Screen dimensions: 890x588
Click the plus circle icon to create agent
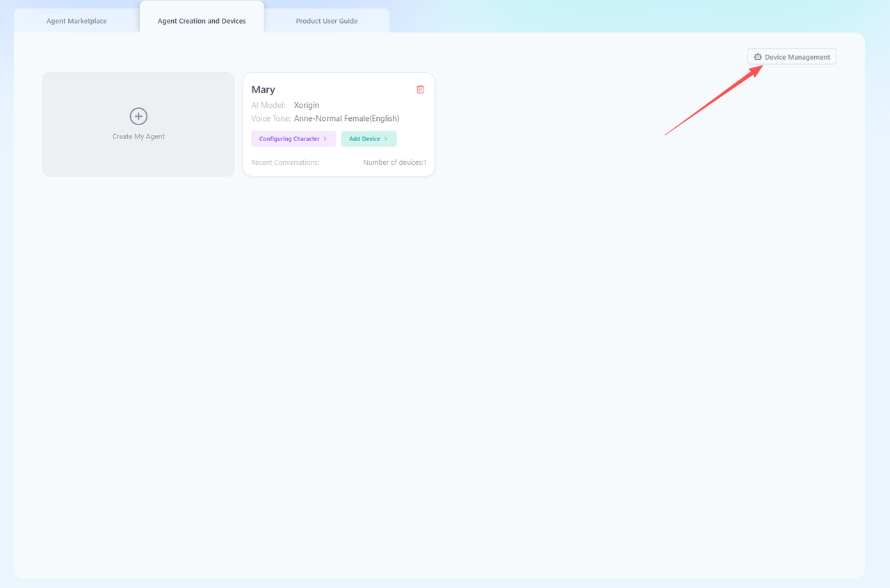pyautogui.click(x=138, y=116)
